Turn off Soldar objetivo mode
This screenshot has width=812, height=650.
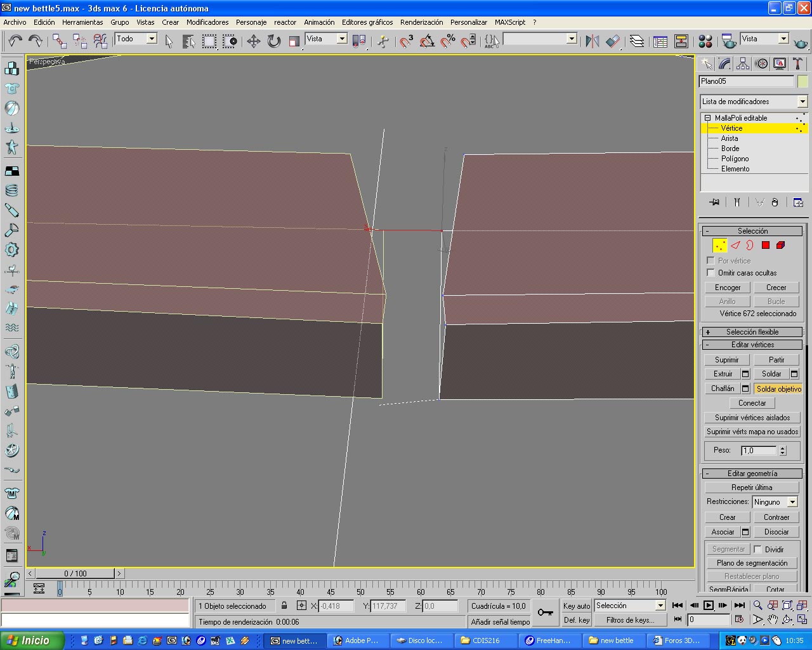pyautogui.click(x=778, y=388)
